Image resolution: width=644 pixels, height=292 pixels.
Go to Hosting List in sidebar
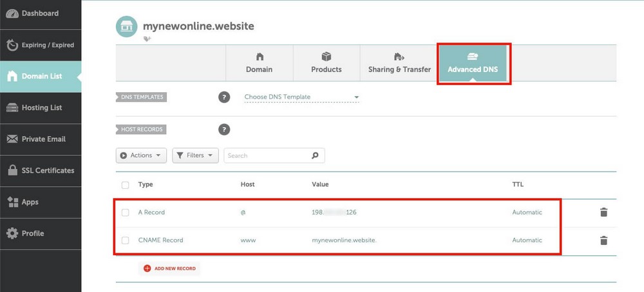[x=41, y=108]
